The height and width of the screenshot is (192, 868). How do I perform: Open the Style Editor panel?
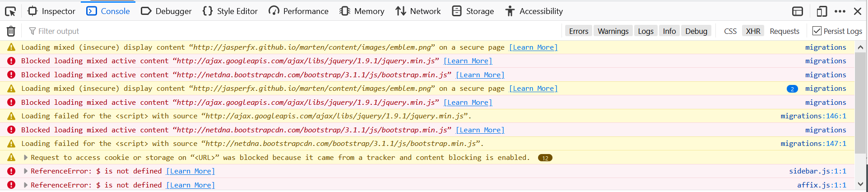(230, 11)
